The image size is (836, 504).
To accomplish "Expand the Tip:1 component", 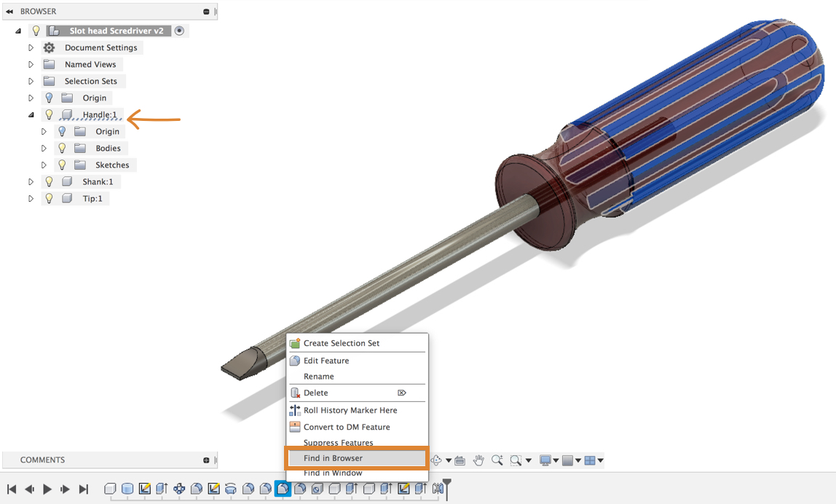I will [x=31, y=198].
